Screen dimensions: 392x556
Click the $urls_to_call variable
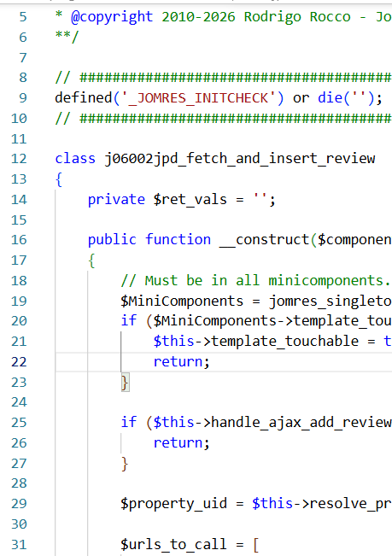(173, 545)
